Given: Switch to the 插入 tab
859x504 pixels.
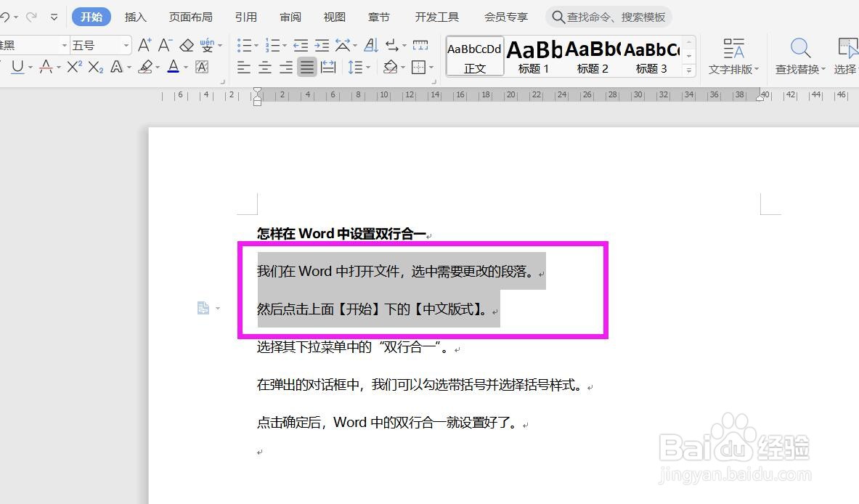Looking at the screenshot, I should point(135,17).
